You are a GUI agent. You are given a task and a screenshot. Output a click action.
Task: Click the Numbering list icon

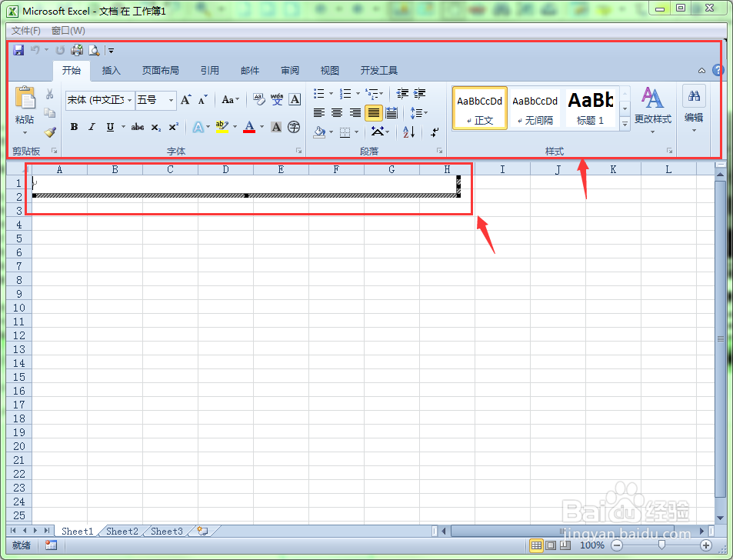[345, 94]
